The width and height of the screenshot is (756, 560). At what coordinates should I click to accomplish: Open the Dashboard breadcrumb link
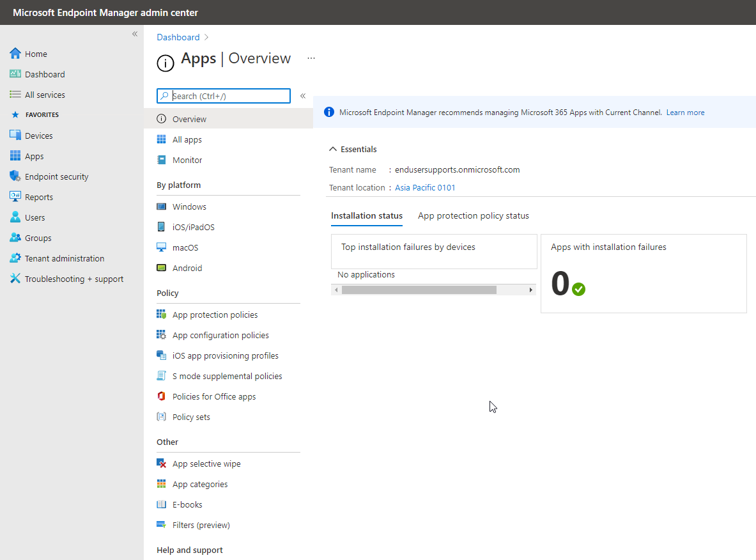[178, 37]
